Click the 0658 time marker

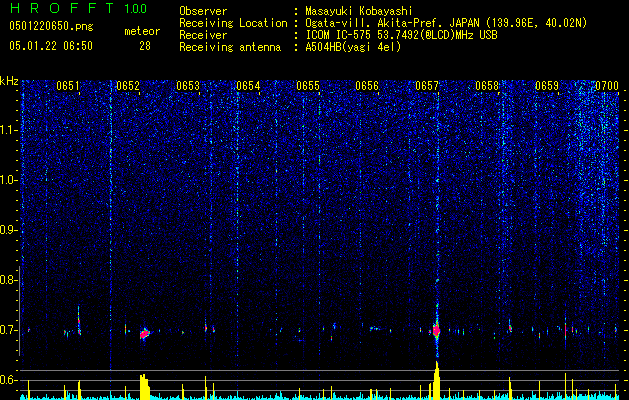coord(487,86)
